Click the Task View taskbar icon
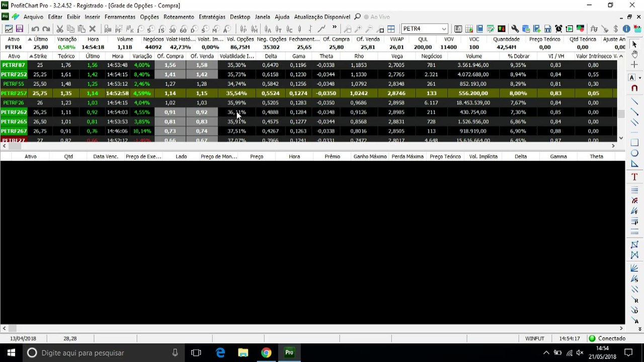 tap(196, 352)
